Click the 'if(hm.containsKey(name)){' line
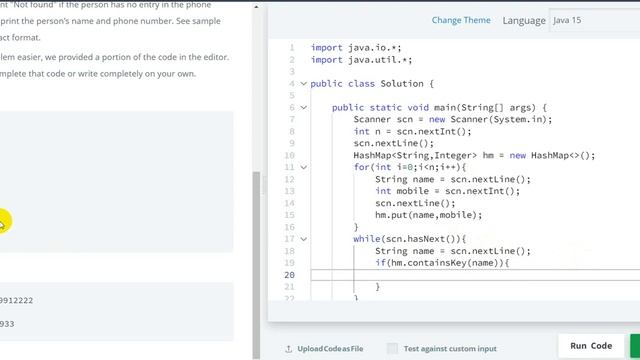 tap(442, 263)
